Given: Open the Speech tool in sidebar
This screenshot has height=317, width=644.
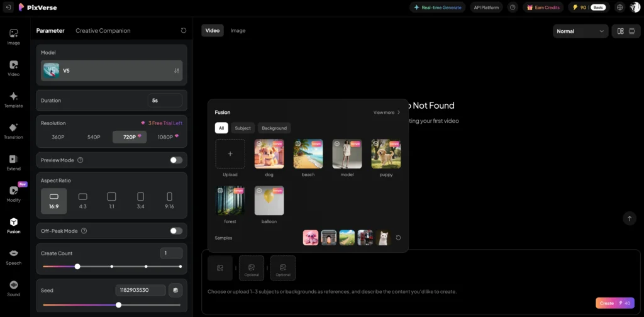Looking at the screenshot, I should coord(14,257).
